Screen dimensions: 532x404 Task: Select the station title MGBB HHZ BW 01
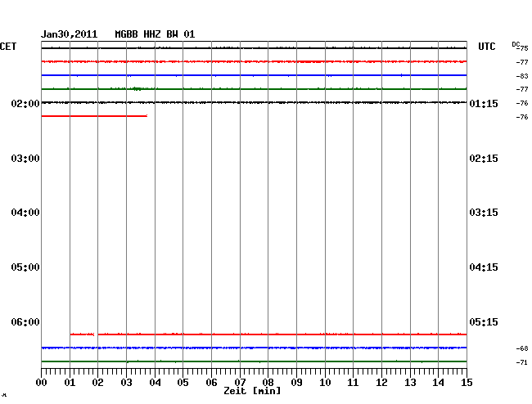(155, 34)
